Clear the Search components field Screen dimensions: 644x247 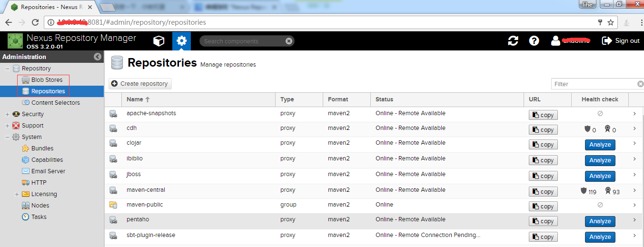(x=288, y=41)
